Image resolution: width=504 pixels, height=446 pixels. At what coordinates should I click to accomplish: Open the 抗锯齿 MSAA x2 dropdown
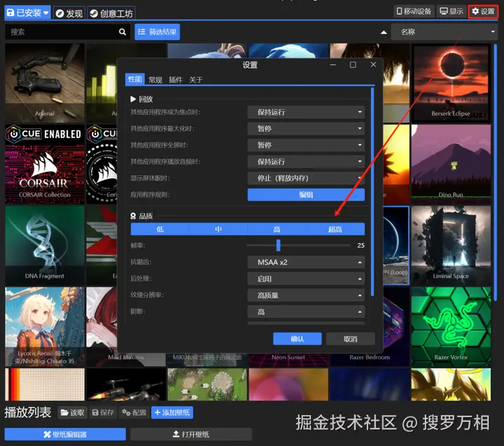(x=306, y=263)
